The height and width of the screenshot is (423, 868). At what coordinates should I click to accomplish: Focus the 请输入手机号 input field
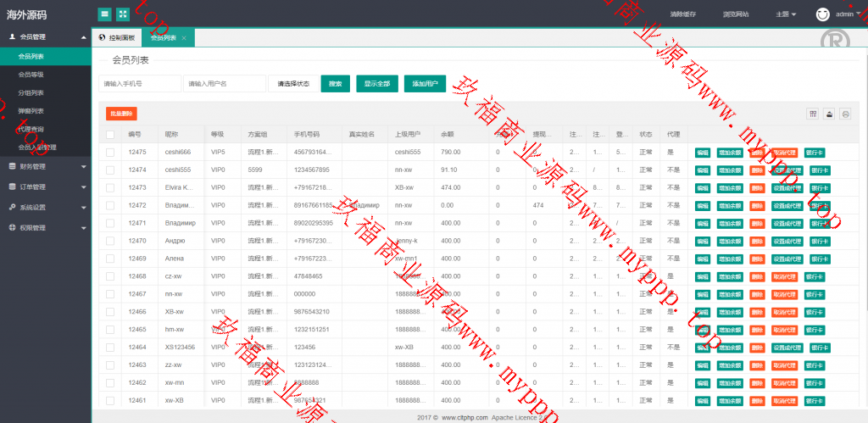coord(140,84)
